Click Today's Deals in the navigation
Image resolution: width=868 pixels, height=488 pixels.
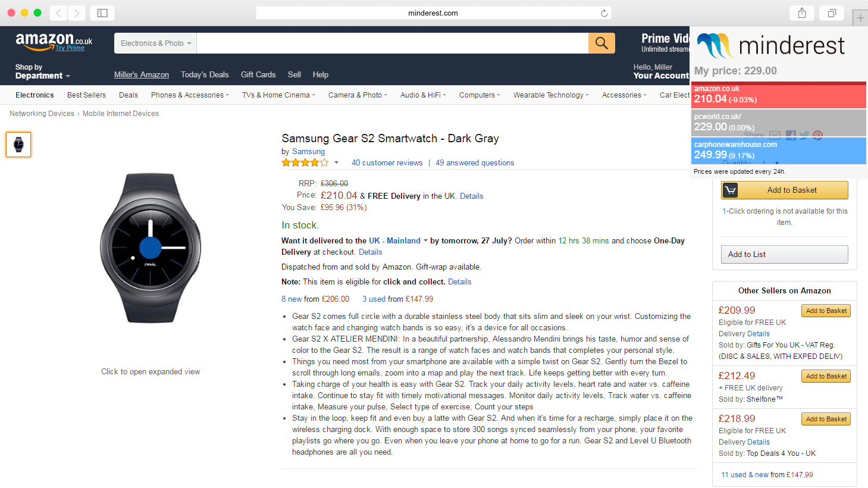205,75
